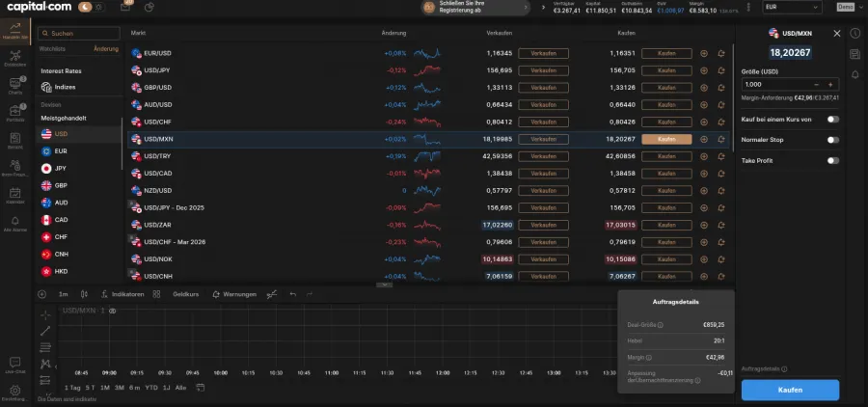Open the Bericht section in sidebar
868x407 pixels.
[14, 141]
